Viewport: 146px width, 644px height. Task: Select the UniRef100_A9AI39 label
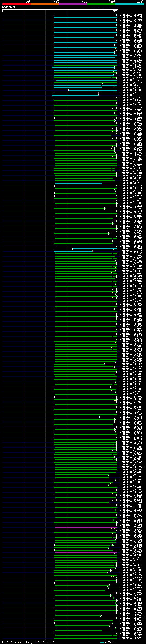coord(131,281)
